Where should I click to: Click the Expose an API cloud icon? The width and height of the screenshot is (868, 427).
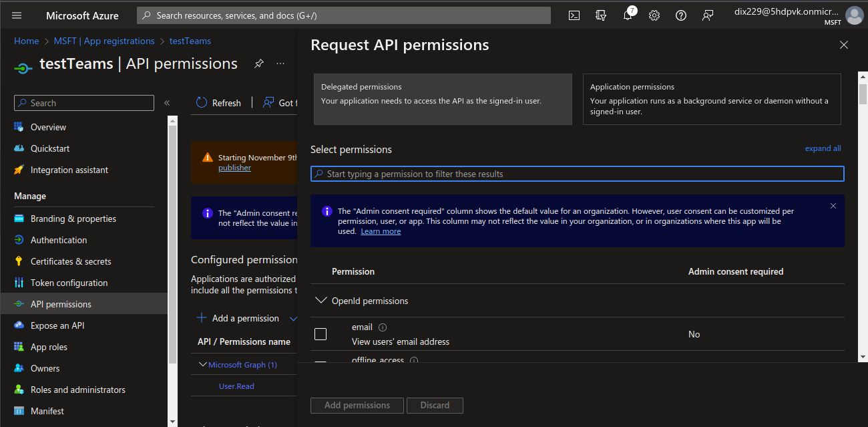[19, 325]
